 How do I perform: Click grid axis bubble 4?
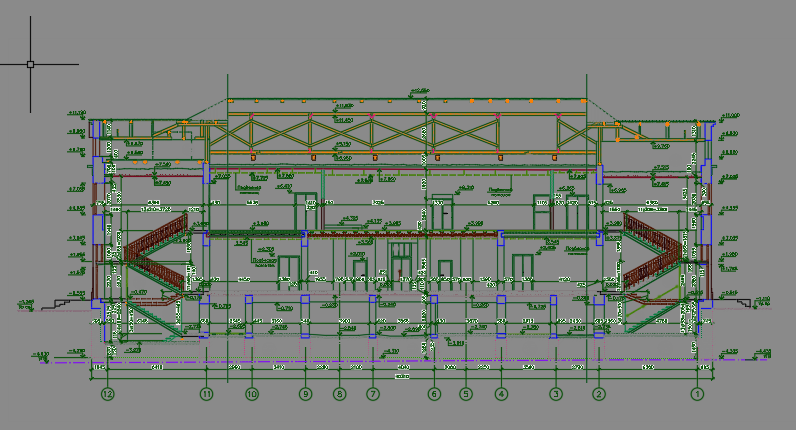(x=501, y=395)
